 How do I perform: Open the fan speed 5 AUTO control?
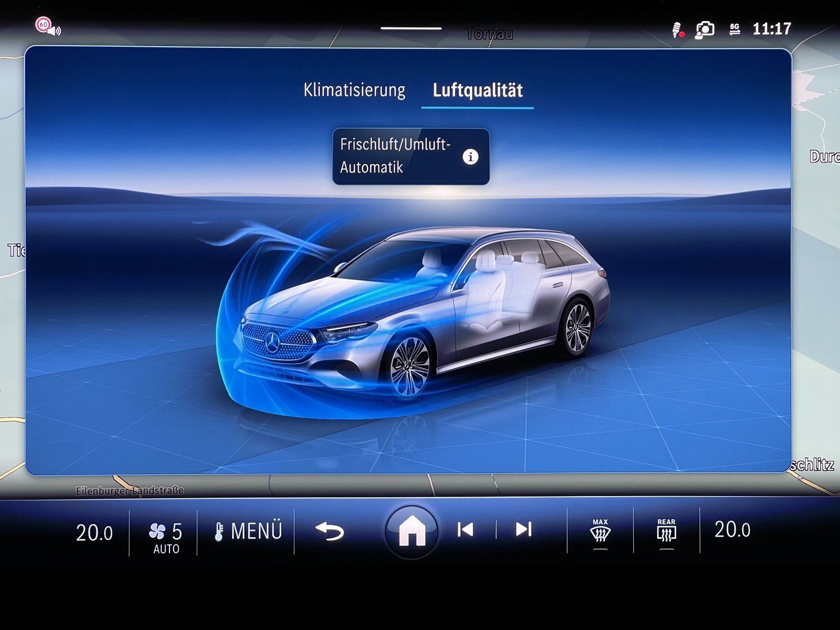pyautogui.click(x=165, y=537)
